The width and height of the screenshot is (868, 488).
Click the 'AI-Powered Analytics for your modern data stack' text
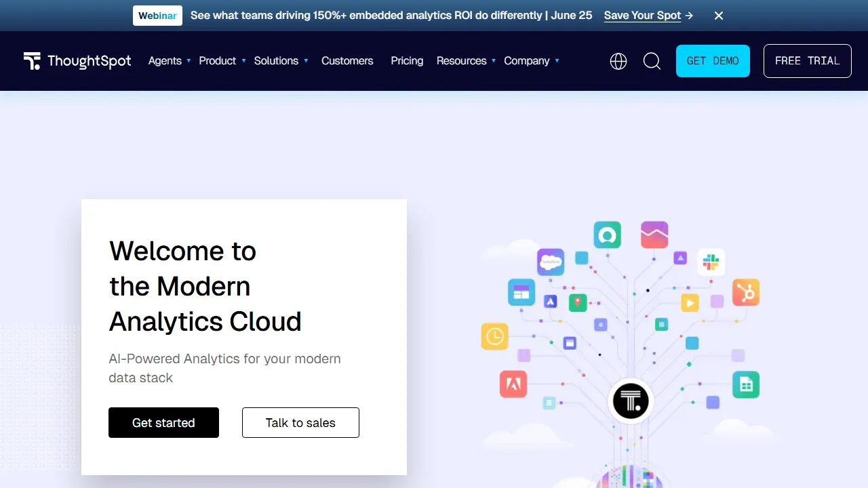coord(224,368)
